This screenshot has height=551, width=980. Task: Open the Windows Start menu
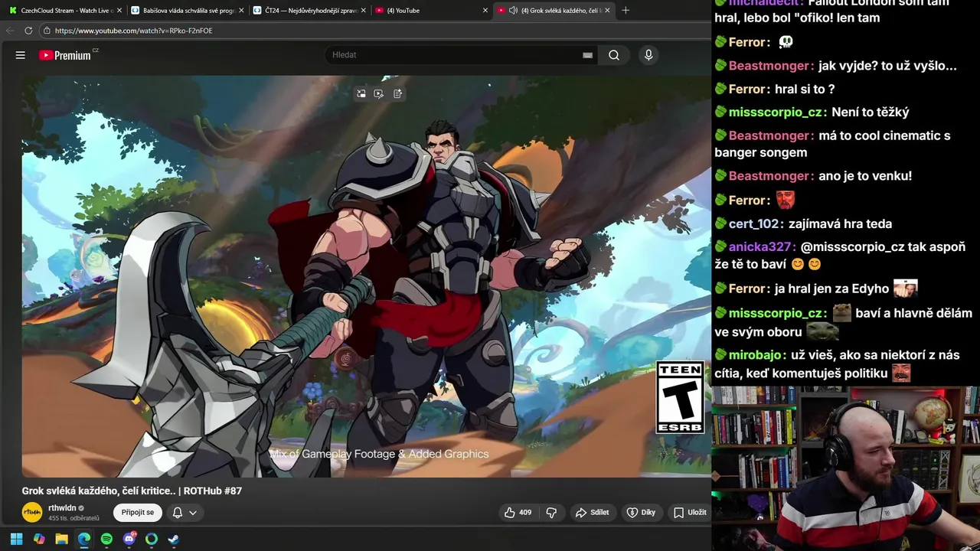tap(16, 539)
